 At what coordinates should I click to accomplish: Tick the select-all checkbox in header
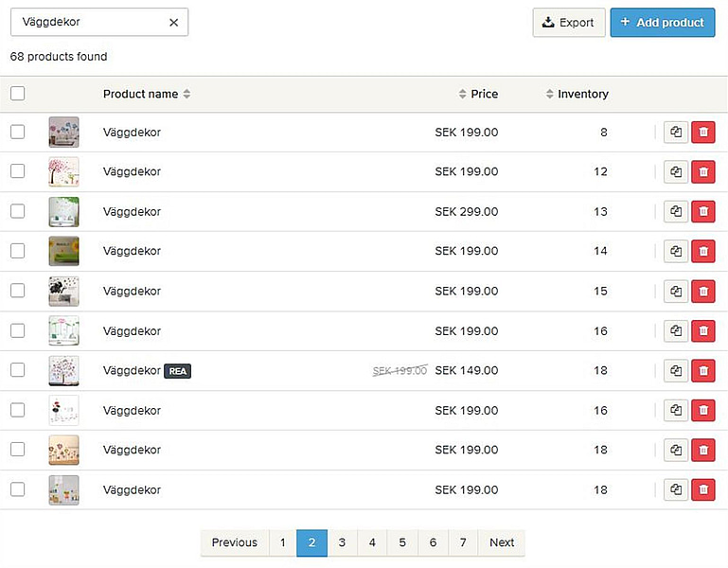tap(18, 94)
